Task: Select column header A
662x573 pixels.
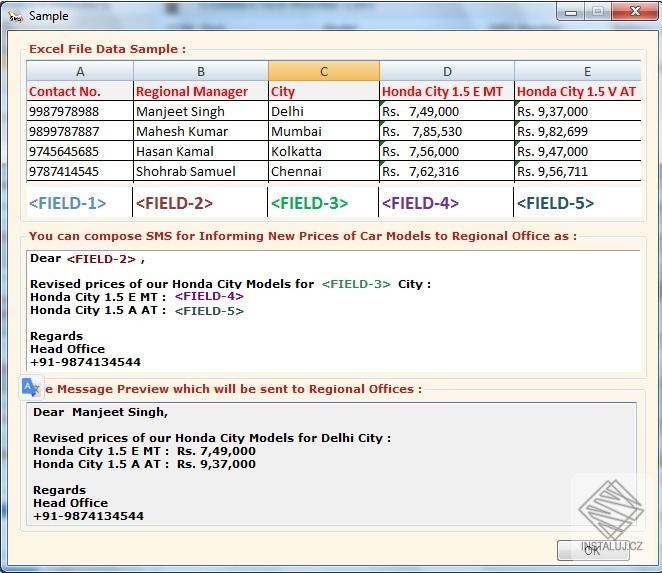Action: point(80,71)
